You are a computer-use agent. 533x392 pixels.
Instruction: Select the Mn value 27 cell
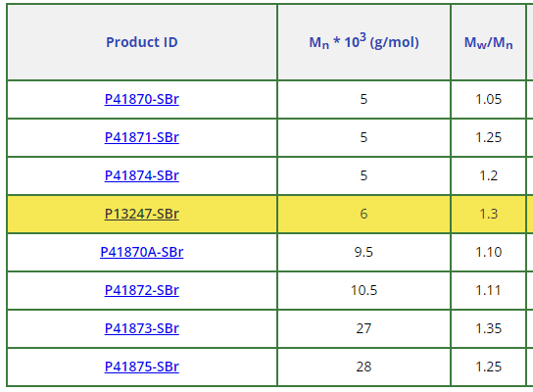click(364, 328)
